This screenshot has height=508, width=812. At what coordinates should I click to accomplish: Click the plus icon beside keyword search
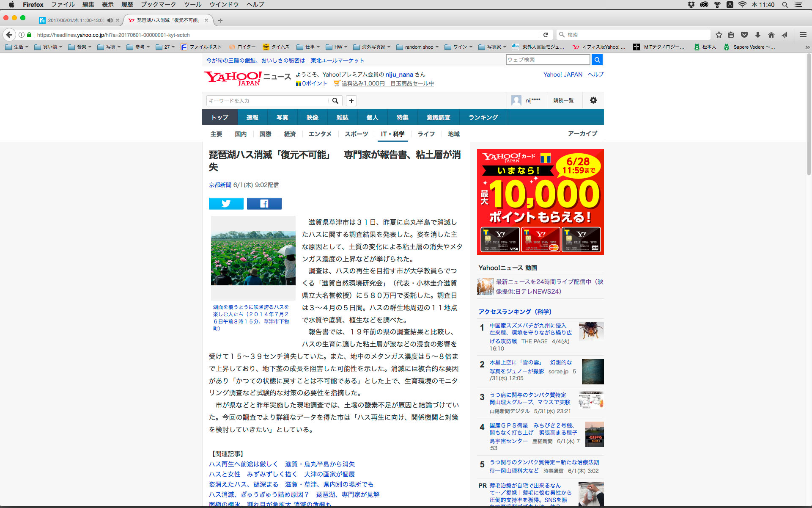pyautogui.click(x=351, y=101)
